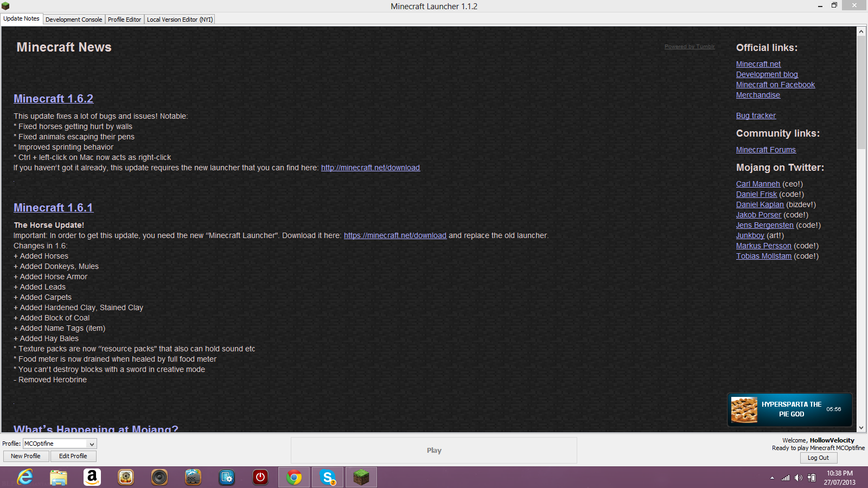This screenshot has height=488, width=868.
Task: Open Daniel Frisk's Twitter link
Action: click(x=756, y=194)
